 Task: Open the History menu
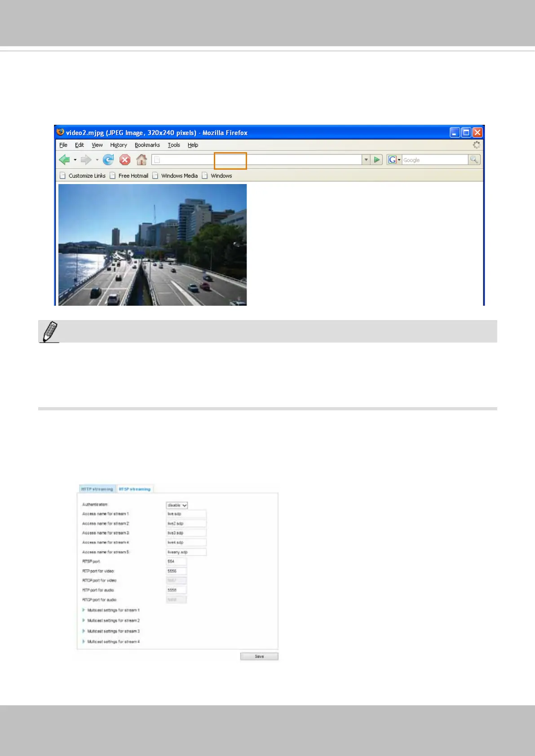tap(119, 145)
